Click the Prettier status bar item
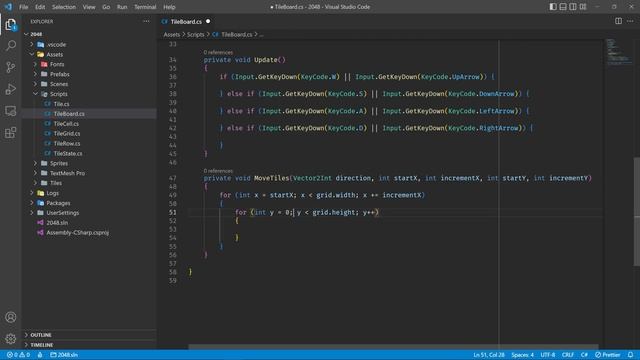 point(608,355)
